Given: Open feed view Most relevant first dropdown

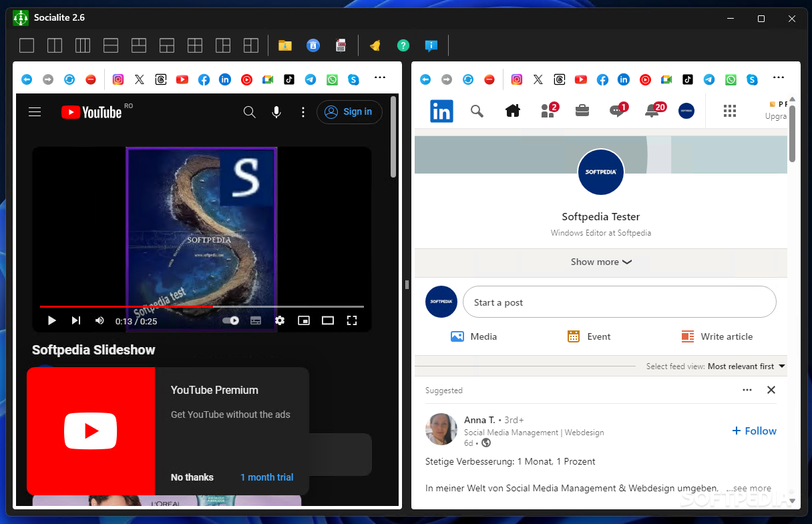Looking at the screenshot, I should pyautogui.click(x=747, y=366).
